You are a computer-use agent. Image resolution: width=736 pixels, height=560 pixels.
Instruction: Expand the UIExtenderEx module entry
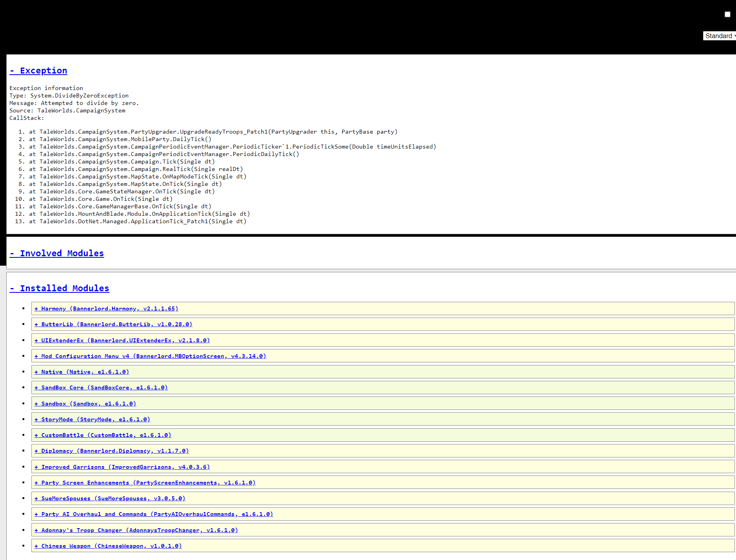[x=122, y=340]
